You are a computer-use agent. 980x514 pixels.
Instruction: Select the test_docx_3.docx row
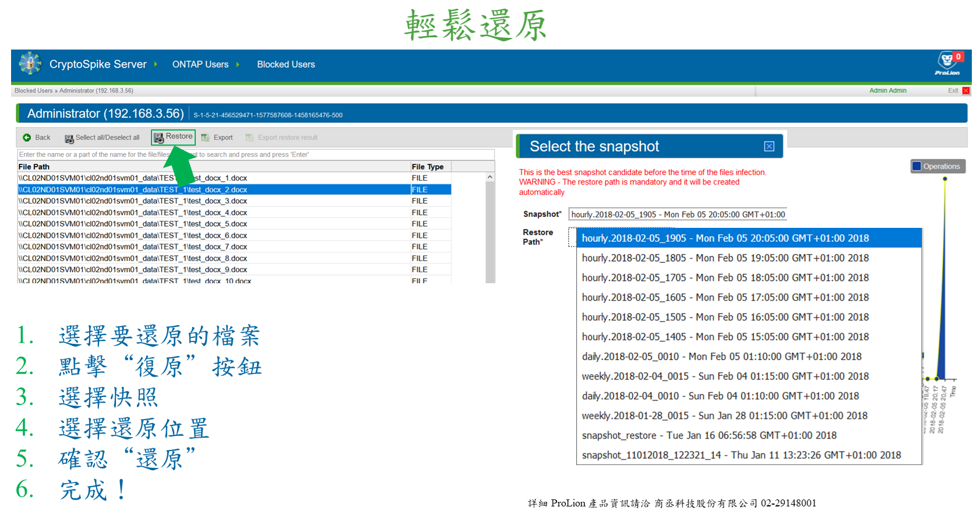234,200
